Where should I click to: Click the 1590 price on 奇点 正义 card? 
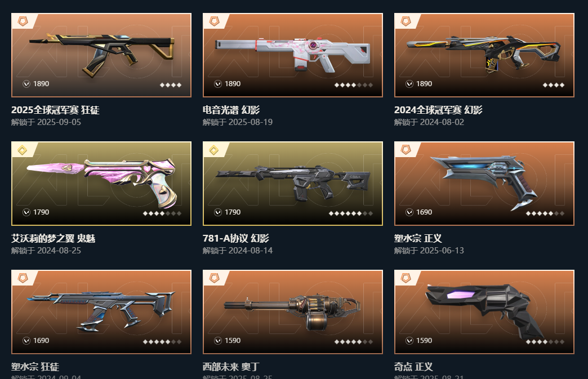tap(424, 341)
